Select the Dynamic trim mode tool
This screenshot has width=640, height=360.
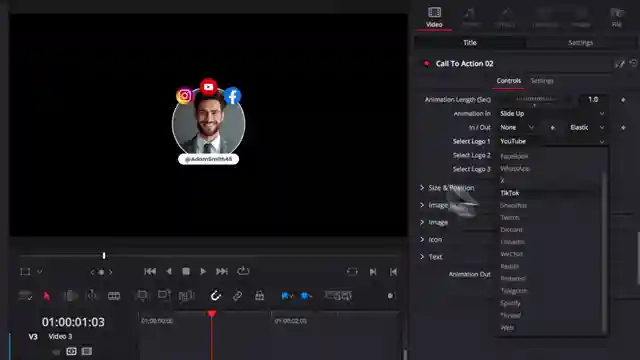click(x=92, y=296)
